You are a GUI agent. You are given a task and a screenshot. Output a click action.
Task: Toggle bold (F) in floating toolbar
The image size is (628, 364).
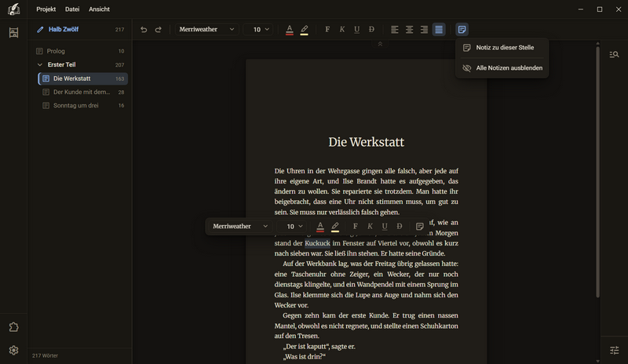pyautogui.click(x=356, y=226)
